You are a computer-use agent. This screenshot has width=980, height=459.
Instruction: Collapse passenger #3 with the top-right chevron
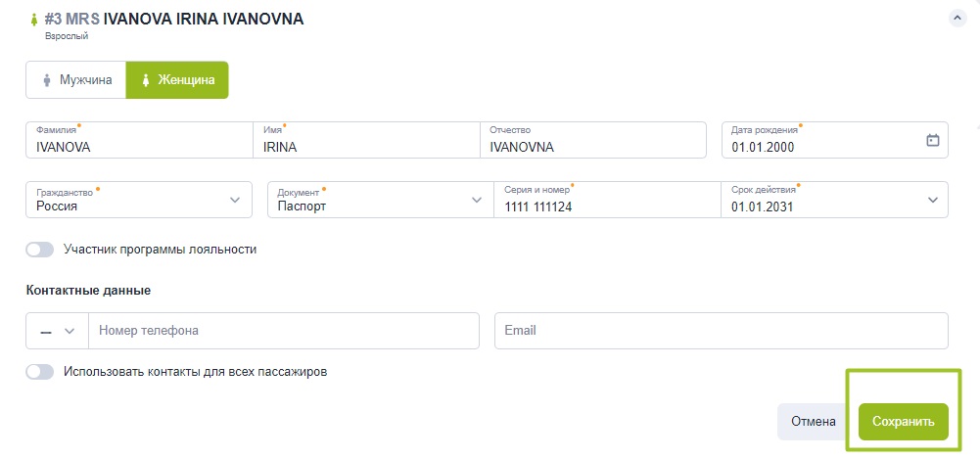pyautogui.click(x=957, y=19)
